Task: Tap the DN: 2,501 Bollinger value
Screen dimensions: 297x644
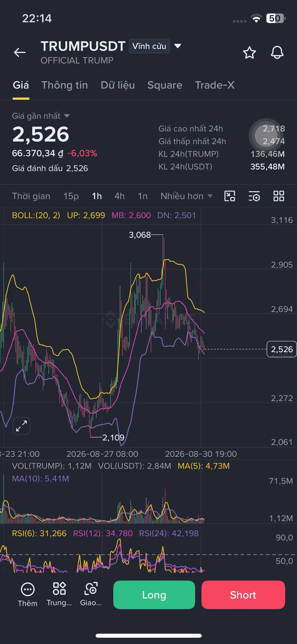Action: click(177, 215)
